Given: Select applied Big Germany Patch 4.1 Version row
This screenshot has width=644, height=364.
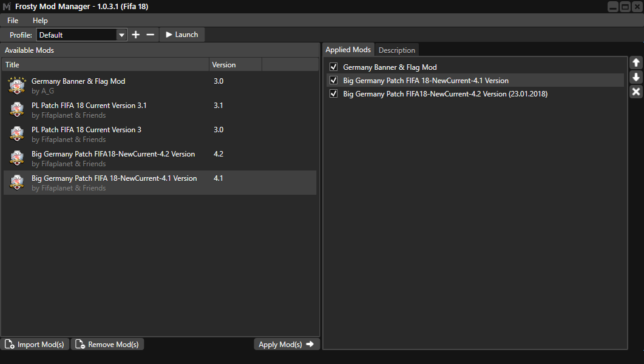Looking at the screenshot, I should point(476,81).
